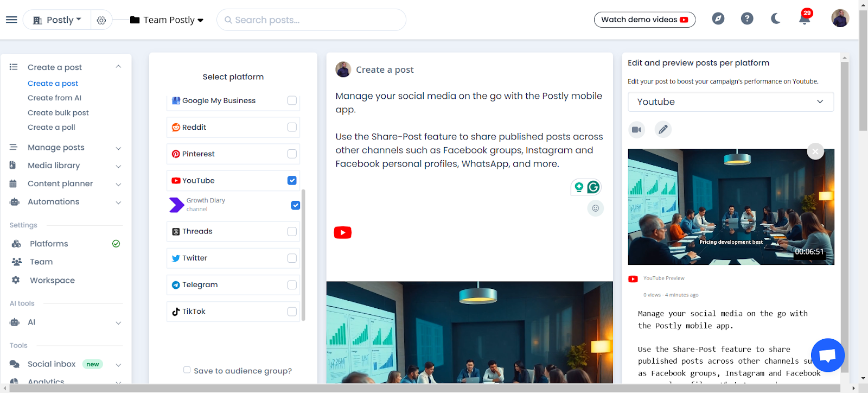
Task: Uncheck the Growth Diary channel checkbox
Action: tap(296, 205)
